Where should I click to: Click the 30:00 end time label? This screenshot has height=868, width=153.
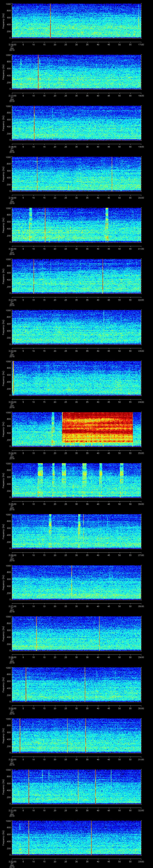pos(141,708)
